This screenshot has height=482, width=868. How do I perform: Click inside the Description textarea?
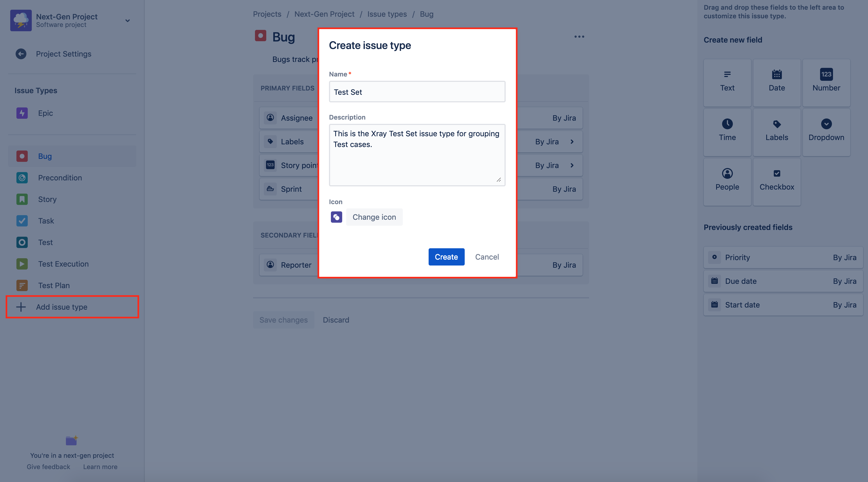(x=417, y=155)
